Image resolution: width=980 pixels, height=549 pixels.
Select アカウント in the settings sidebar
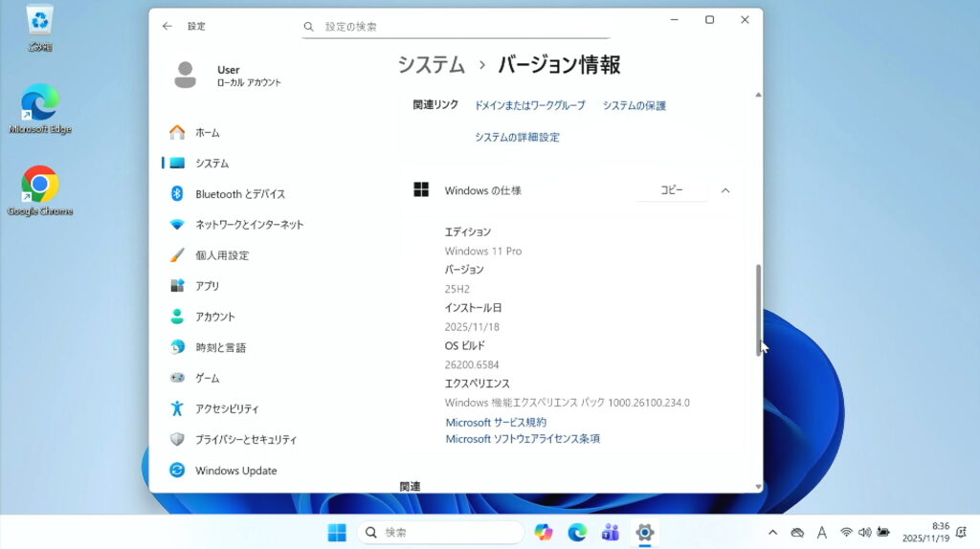214,317
